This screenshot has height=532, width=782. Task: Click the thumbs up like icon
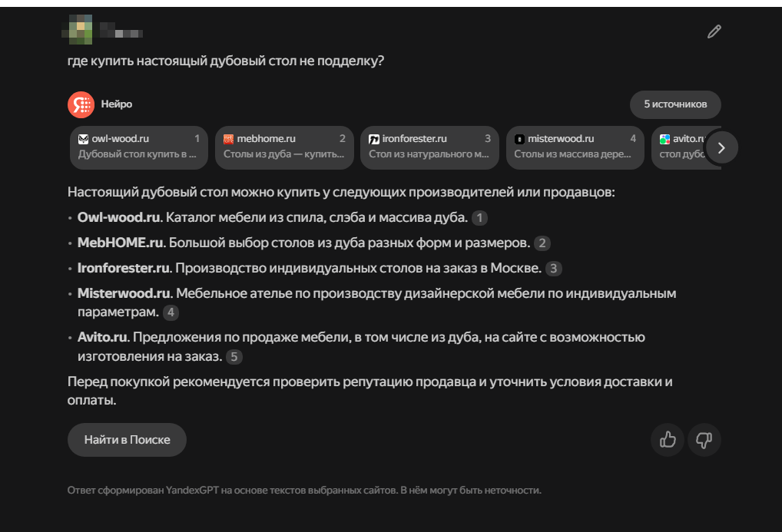click(x=668, y=440)
